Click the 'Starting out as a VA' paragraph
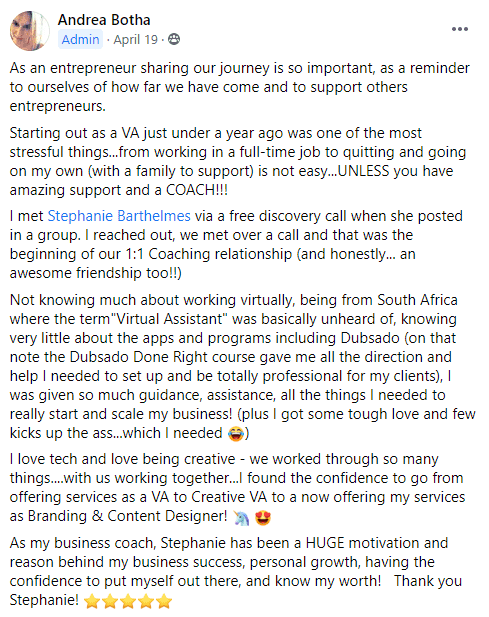Screen dimensions: 489x617 238,162
